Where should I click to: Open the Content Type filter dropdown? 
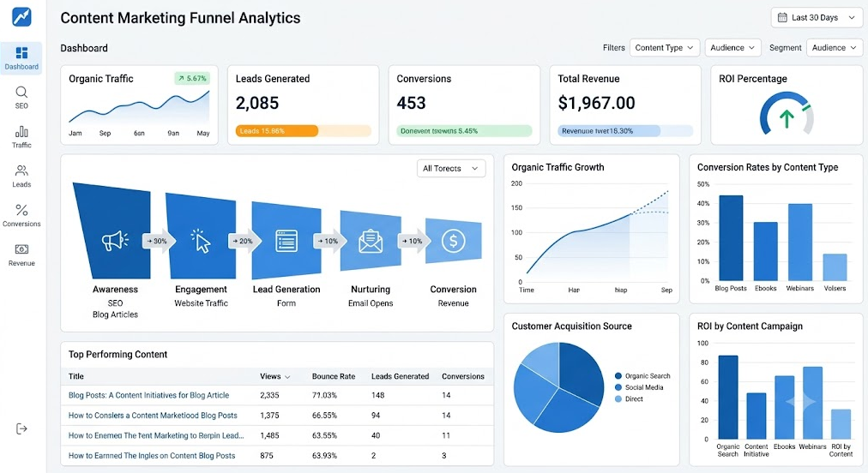664,48
